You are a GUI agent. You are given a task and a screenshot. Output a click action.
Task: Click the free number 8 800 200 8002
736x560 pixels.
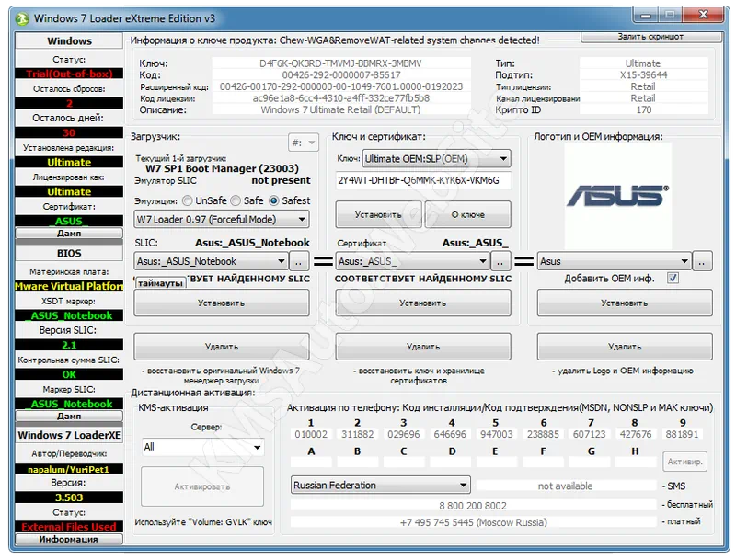click(x=473, y=506)
